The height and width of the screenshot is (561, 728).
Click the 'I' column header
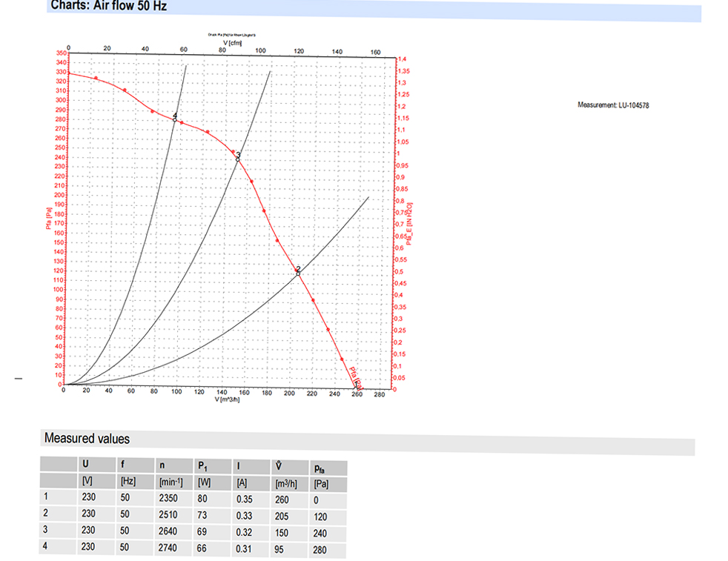[239, 466]
